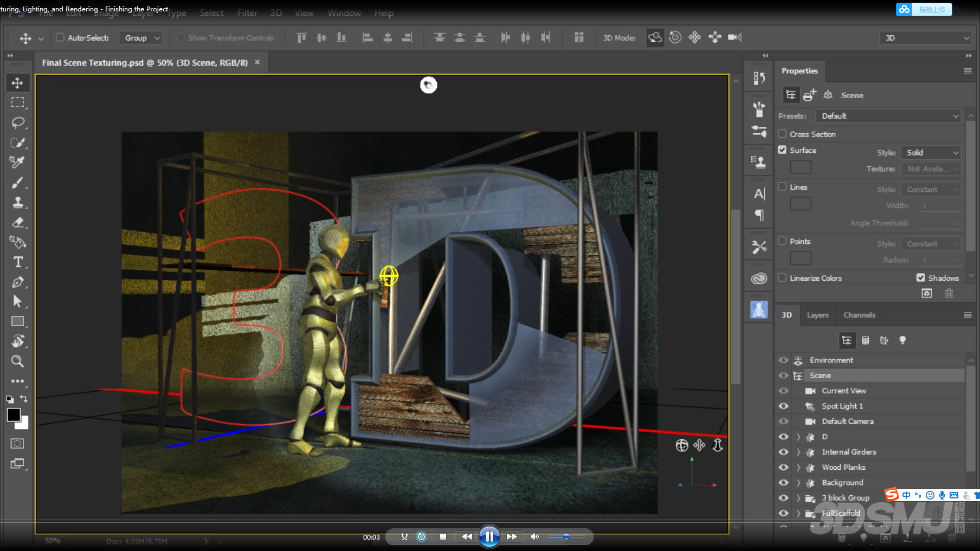Open the Help menu
Image resolution: width=980 pixels, height=551 pixels.
(x=384, y=13)
